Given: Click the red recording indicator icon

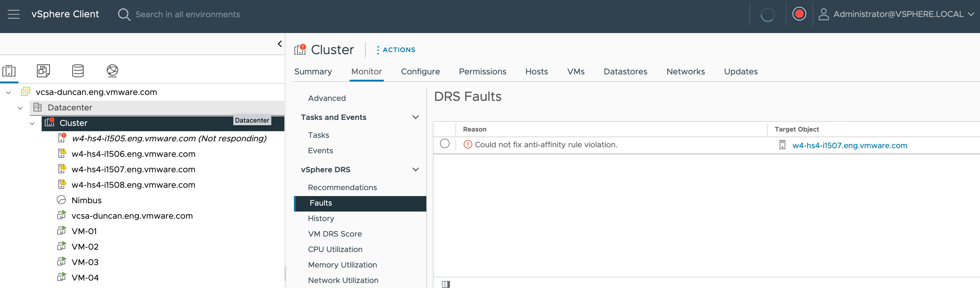Looking at the screenshot, I should coord(799,14).
